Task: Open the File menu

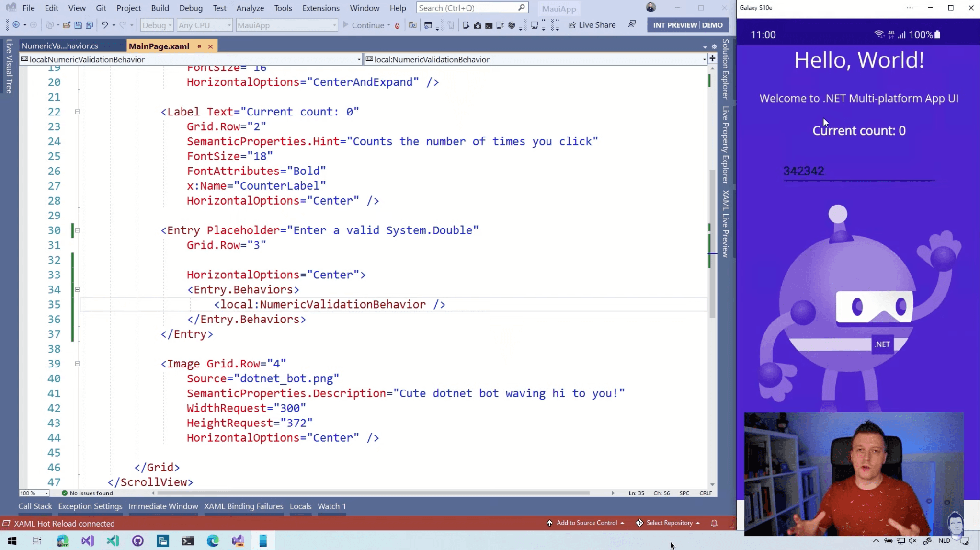Action: tap(28, 8)
